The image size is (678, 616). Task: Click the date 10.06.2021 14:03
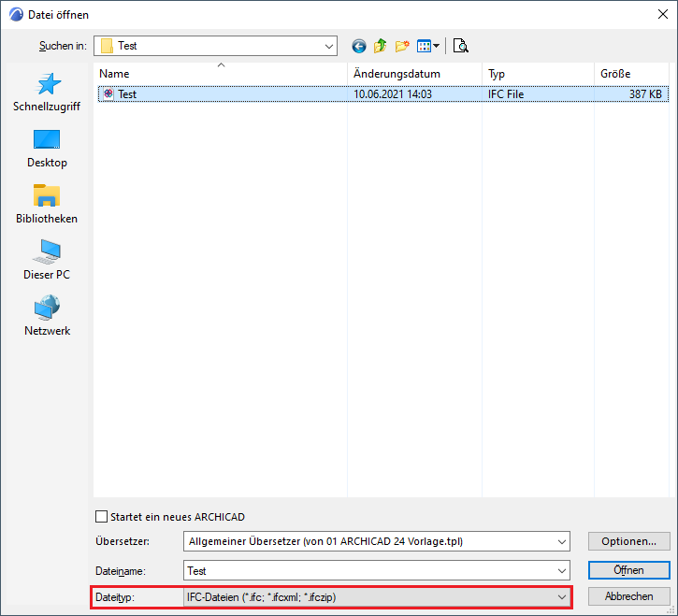pos(393,94)
